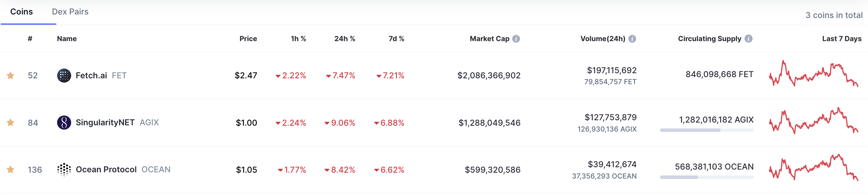This screenshot has height=195, width=868.
Task: Open the Fetch.ai last 7 days chart
Action: click(x=814, y=74)
